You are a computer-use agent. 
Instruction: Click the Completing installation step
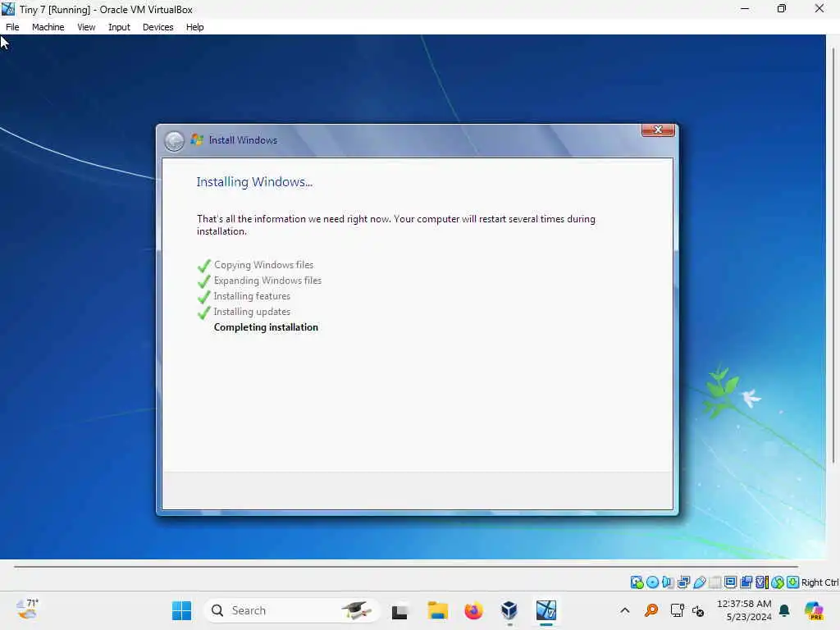pyautogui.click(x=266, y=326)
